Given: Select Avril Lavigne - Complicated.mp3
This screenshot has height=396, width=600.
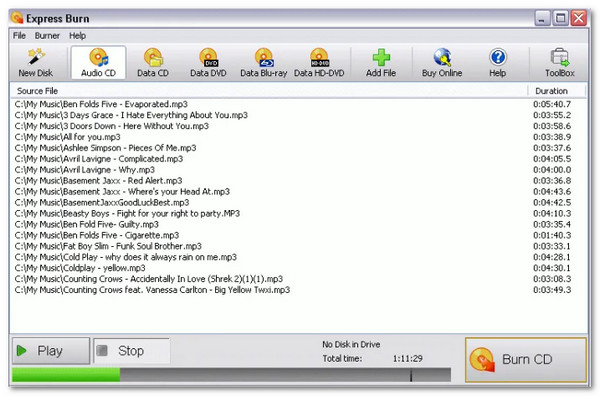Looking at the screenshot, I should pos(99,159).
